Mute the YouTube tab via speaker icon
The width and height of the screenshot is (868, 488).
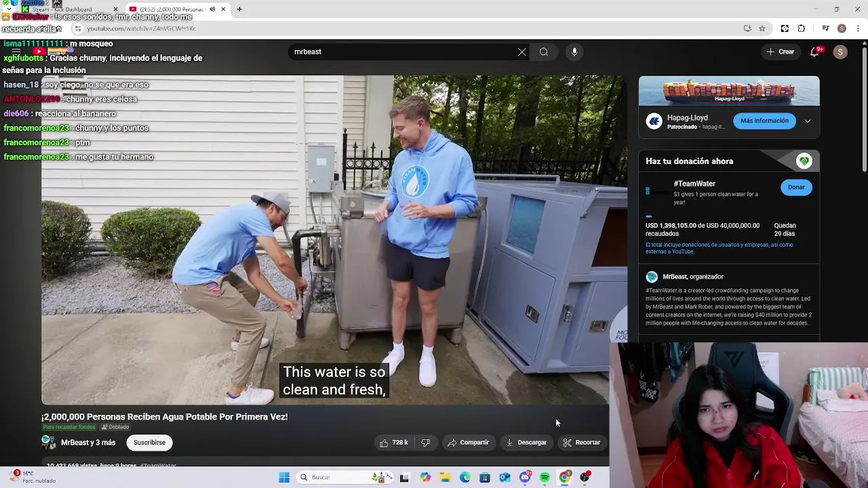tap(212, 9)
